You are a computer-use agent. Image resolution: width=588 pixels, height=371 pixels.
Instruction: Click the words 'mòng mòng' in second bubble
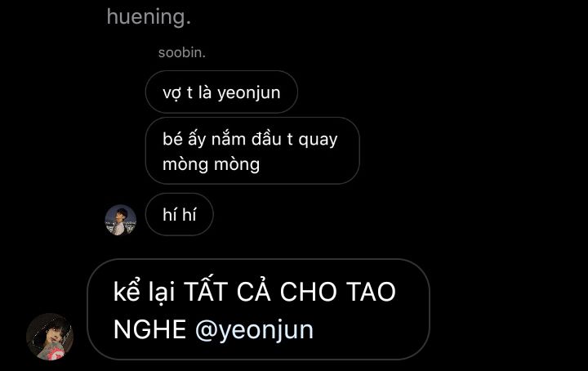coord(212,164)
